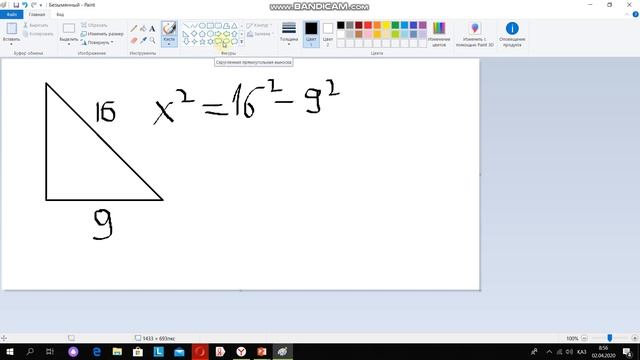Open Microsoft Store from taskbar
This screenshot has width=640, height=360.
tap(138, 351)
